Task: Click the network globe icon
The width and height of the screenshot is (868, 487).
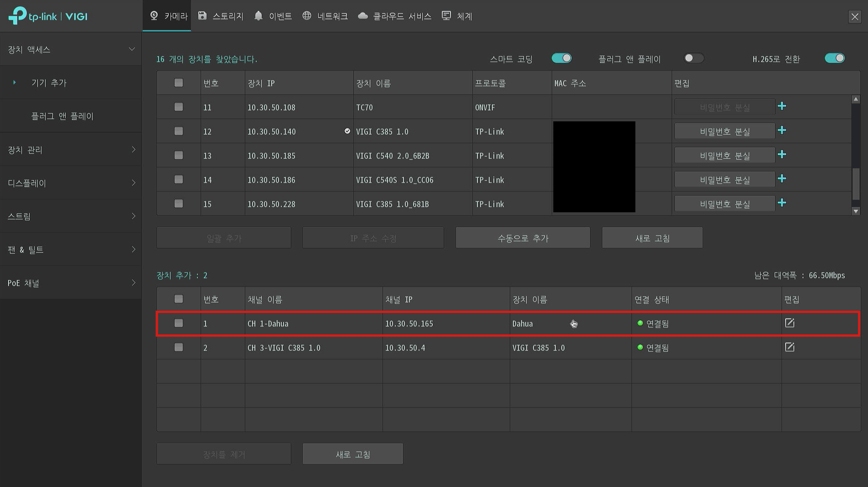Action: [307, 16]
